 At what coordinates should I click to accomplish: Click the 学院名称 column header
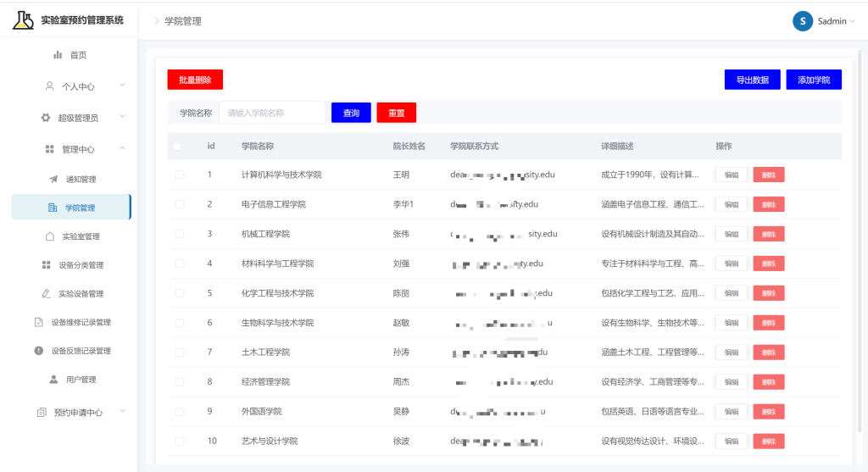coord(258,146)
